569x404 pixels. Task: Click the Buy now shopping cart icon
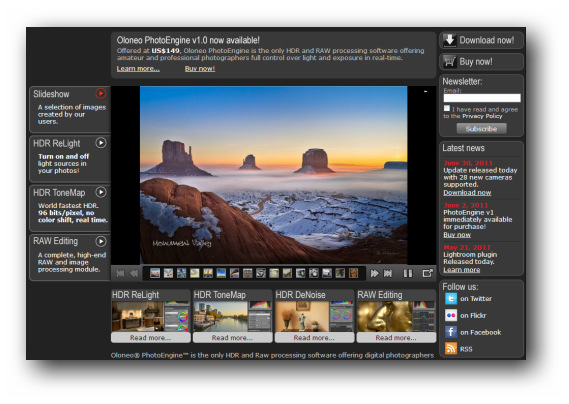click(x=449, y=62)
